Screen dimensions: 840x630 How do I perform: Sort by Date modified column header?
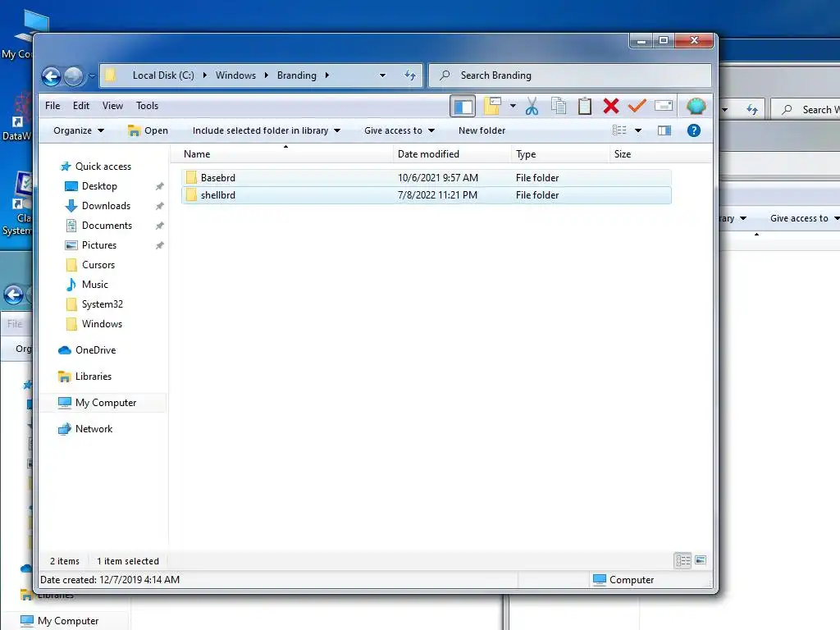click(452, 154)
